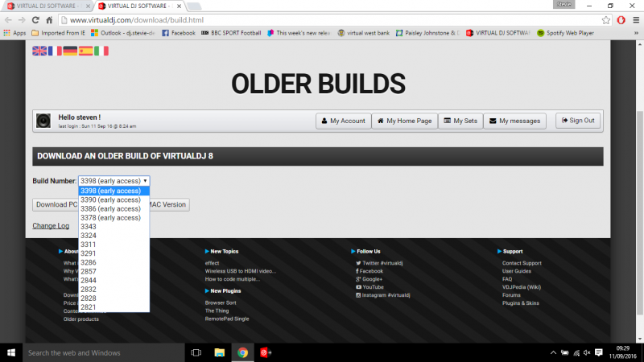Screen dimensions: 644x362
Task: Open the YouTube footer link
Action: (369, 287)
